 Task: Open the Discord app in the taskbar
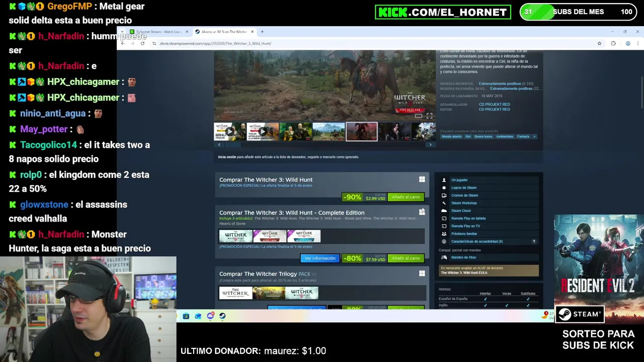click(210, 316)
